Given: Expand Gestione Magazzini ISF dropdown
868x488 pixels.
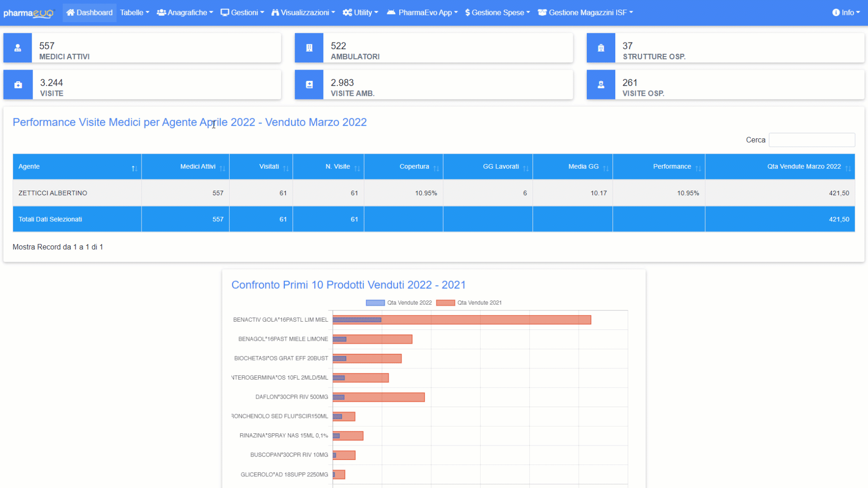Looking at the screenshot, I should point(585,13).
